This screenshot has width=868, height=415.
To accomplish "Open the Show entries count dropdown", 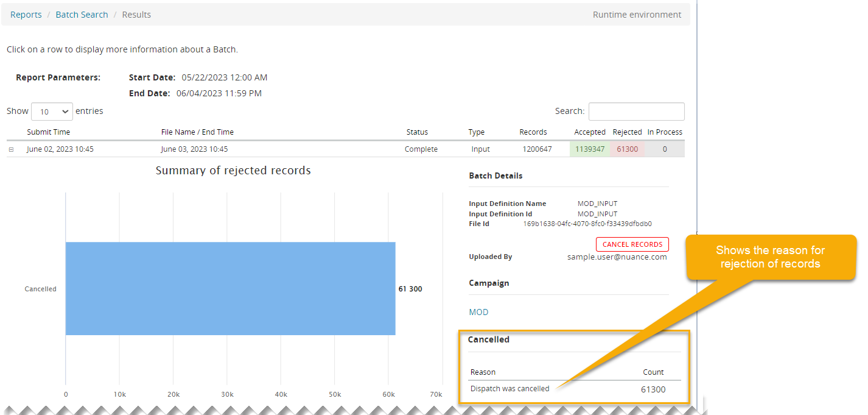I will coord(52,112).
